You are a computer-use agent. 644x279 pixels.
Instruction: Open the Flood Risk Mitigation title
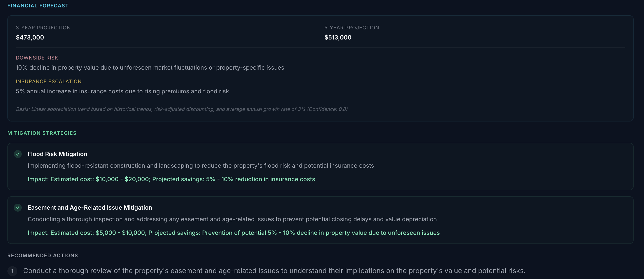[58, 154]
